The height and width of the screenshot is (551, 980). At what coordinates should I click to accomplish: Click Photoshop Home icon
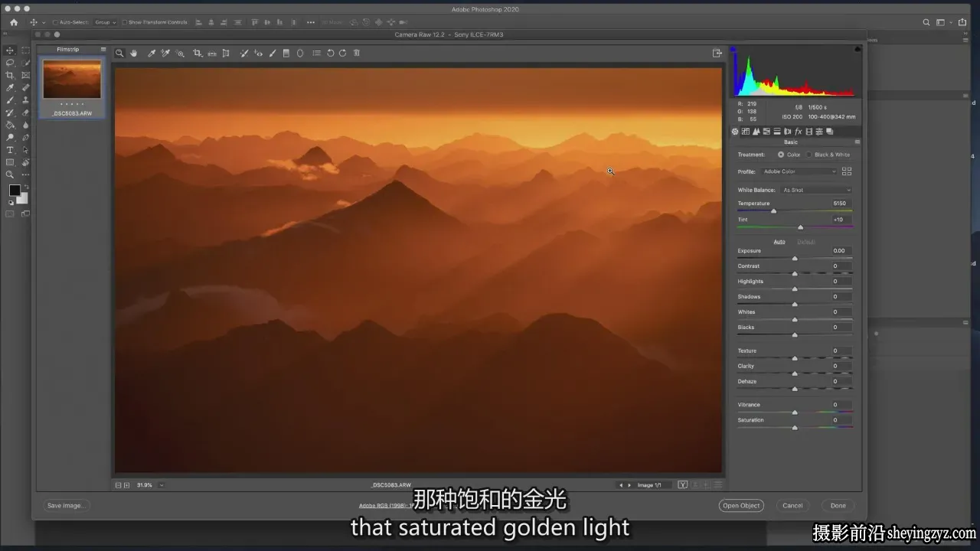tap(14, 22)
